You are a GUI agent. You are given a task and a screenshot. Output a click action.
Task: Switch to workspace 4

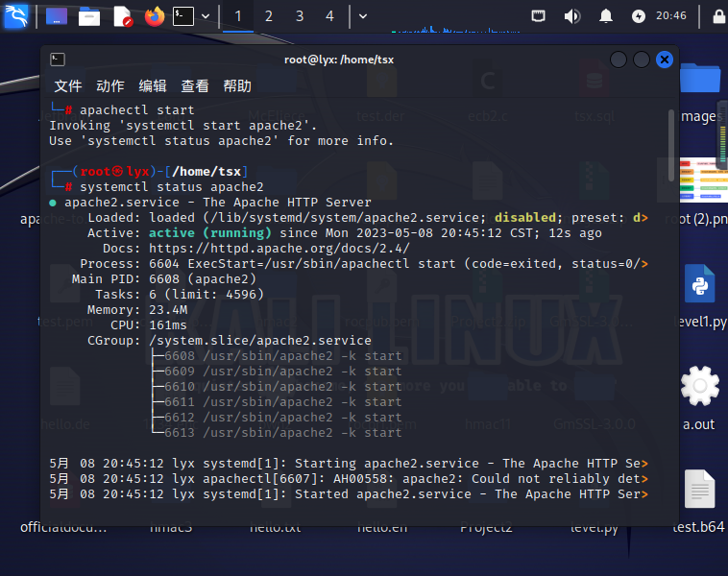[x=329, y=16]
